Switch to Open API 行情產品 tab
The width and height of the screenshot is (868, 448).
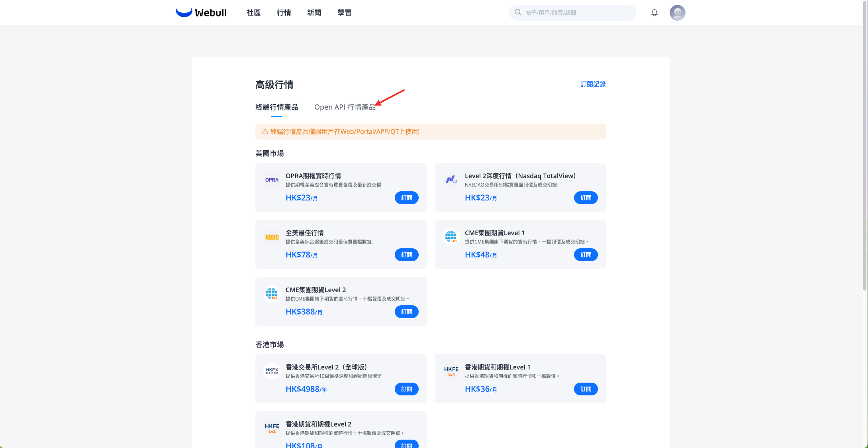click(345, 107)
